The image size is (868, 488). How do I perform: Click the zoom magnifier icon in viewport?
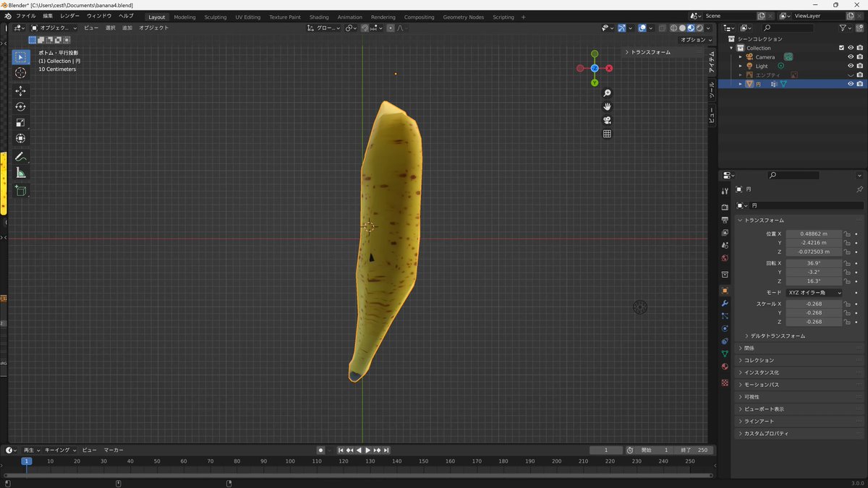tap(607, 93)
